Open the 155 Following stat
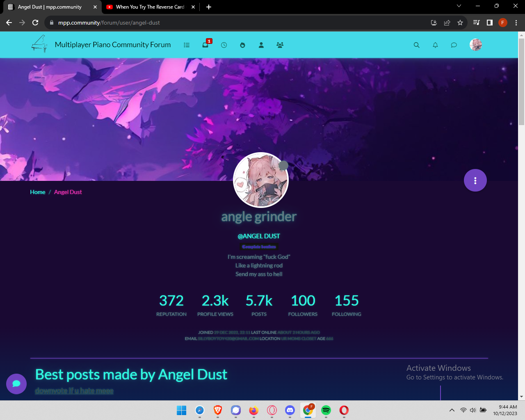525x420 pixels. coord(347,305)
